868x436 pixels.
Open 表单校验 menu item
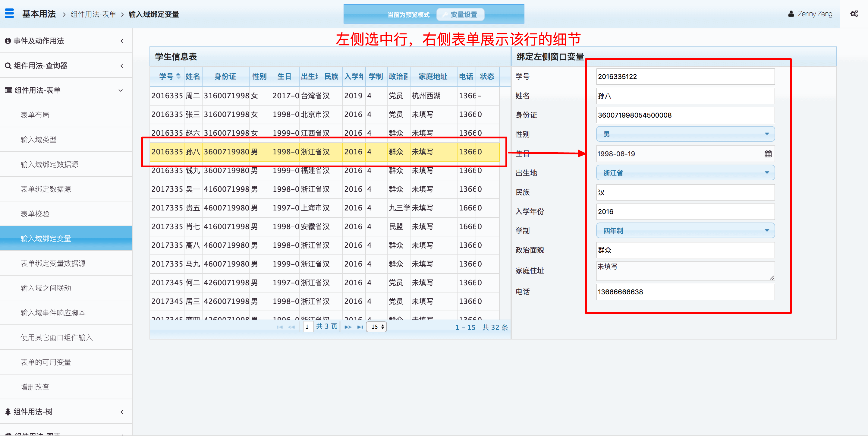click(35, 214)
